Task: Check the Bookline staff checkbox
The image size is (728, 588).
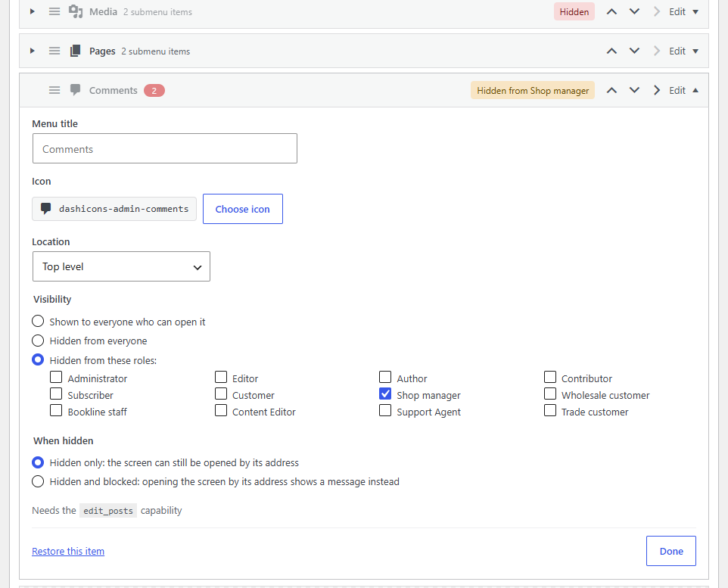Action: point(56,411)
